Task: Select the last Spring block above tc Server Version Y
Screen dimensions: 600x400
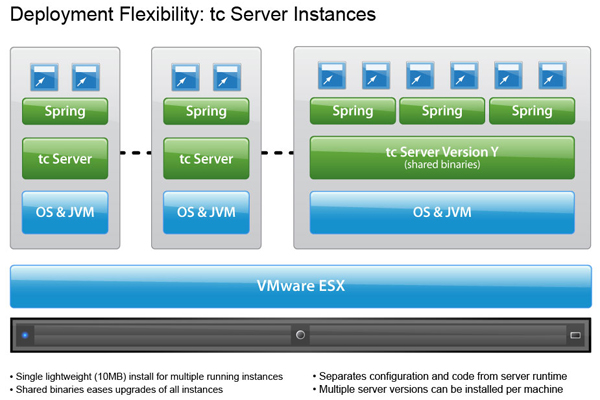Action: [x=532, y=111]
